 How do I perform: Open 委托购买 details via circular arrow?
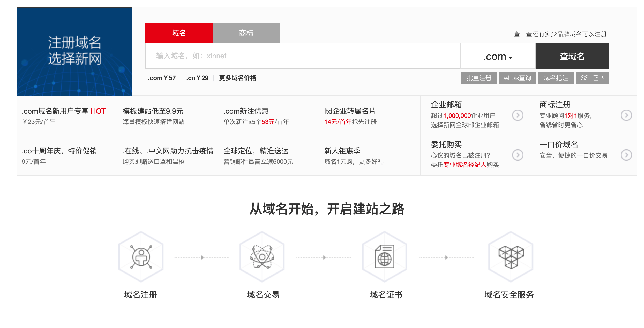coord(518,155)
